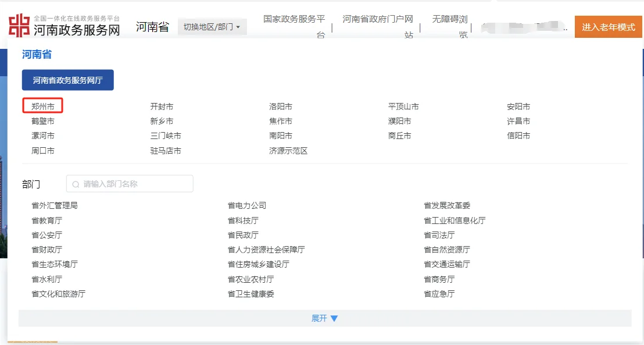Open 省人力资源社会保障厅 department
Viewport: 644px width, 345px height.
tap(266, 250)
